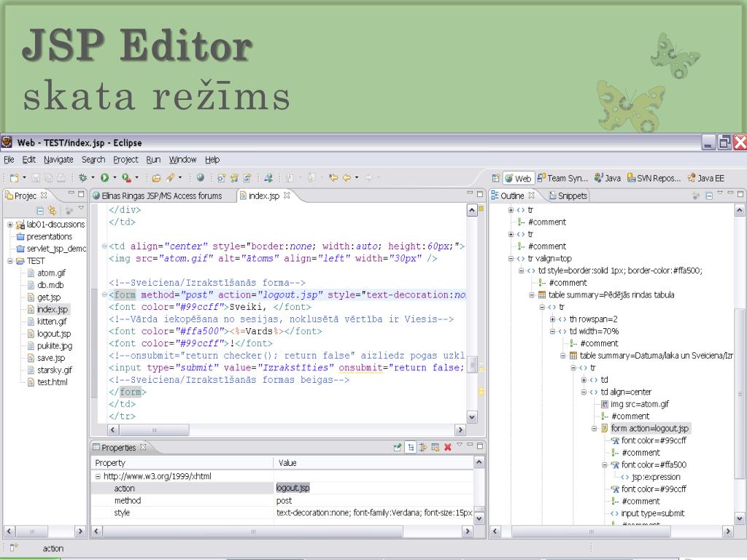Click the Open Perspective icon
747x560 pixels.
[x=496, y=178]
